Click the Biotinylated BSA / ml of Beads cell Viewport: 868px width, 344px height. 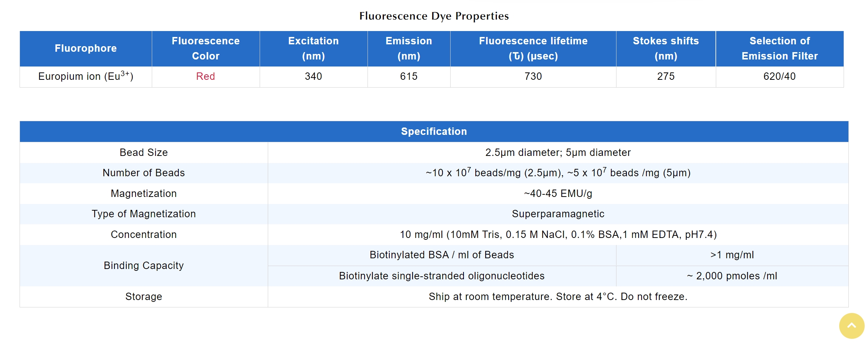point(442,255)
